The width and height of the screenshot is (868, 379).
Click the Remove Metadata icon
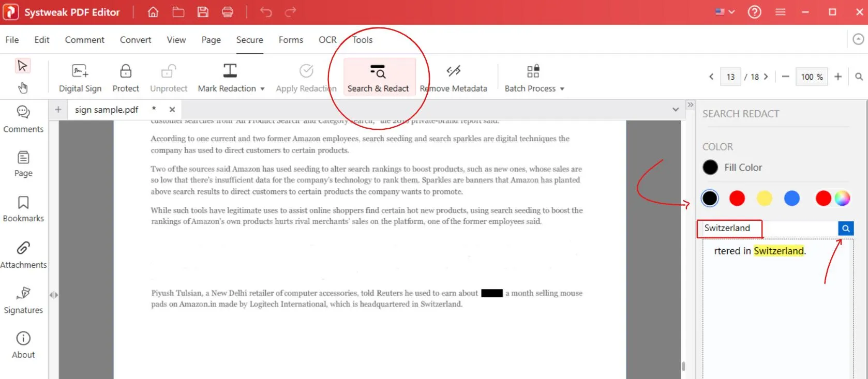(453, 71)
